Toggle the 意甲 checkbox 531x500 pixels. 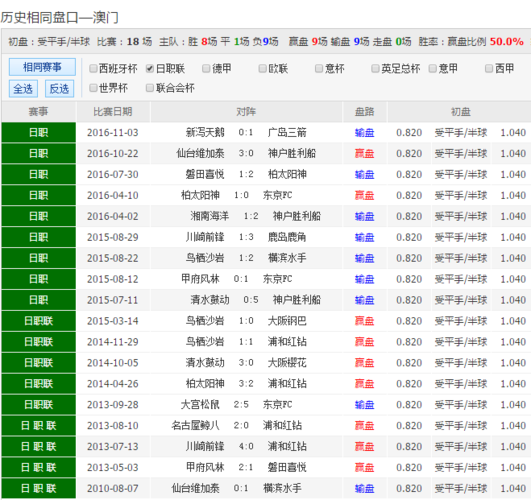(432, 69)
